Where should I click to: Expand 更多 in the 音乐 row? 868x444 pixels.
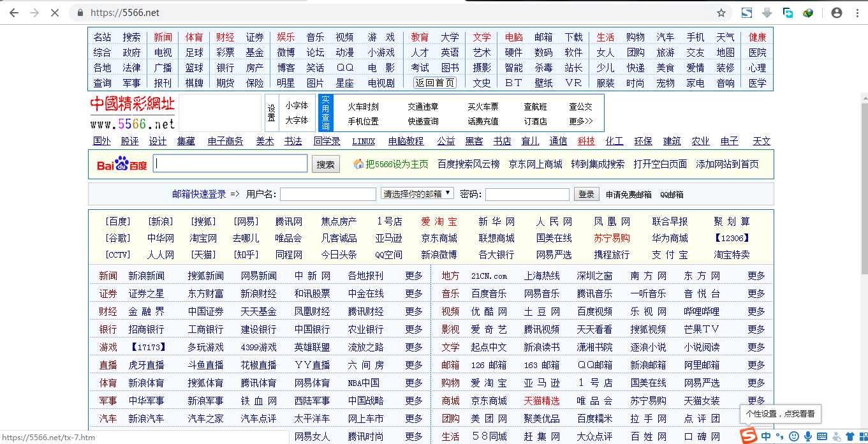(756, 293)
